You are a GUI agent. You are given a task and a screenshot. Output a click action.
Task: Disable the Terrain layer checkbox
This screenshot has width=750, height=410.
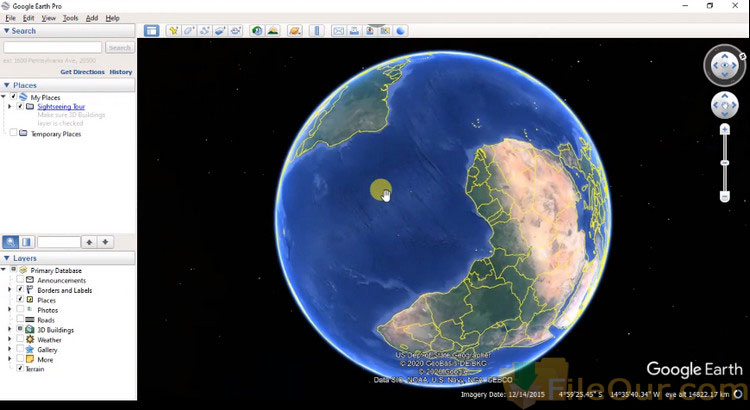click(20, 368)
